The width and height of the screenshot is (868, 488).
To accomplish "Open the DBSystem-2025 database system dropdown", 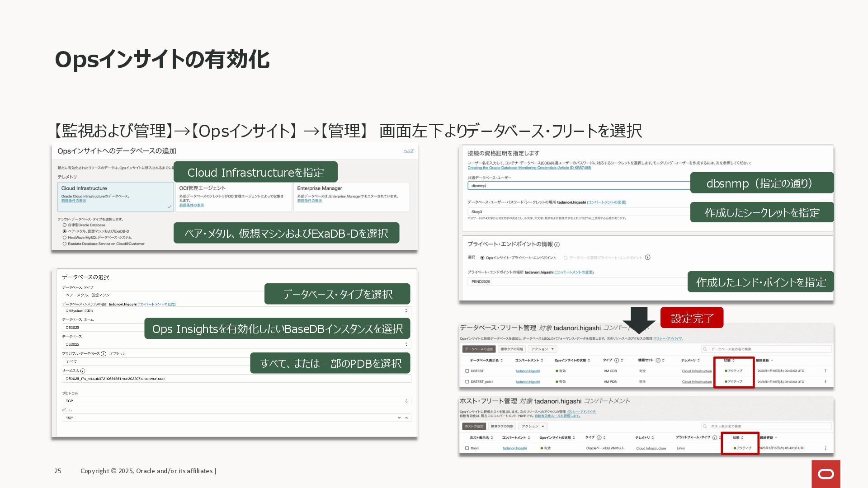I will (x=237, y=310).
